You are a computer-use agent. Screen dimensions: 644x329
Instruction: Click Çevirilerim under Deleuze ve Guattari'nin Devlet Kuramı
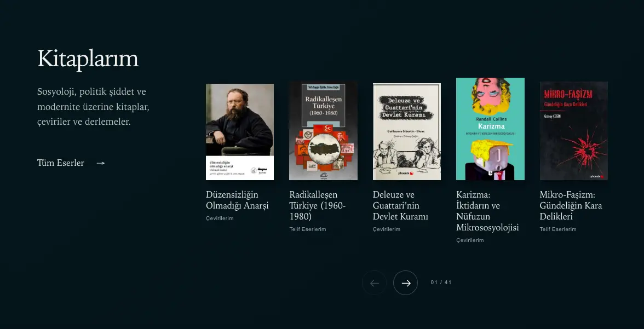coord(387,229)
